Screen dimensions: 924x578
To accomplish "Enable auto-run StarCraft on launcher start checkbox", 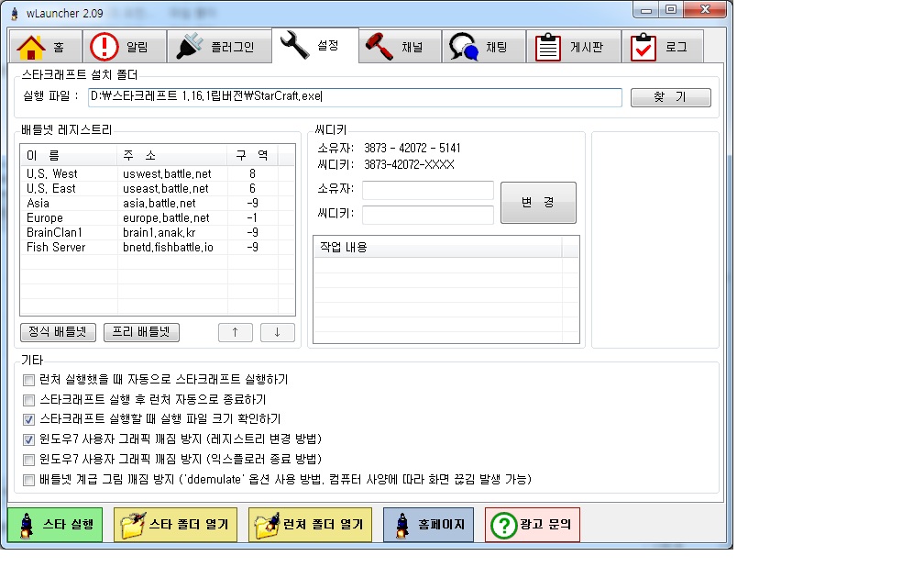I will 29,380.
